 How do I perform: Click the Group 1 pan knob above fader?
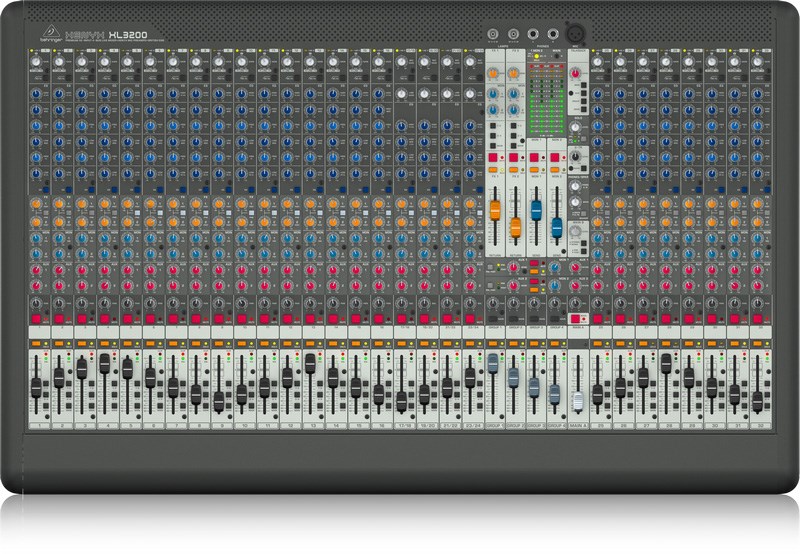pos(493,304)
